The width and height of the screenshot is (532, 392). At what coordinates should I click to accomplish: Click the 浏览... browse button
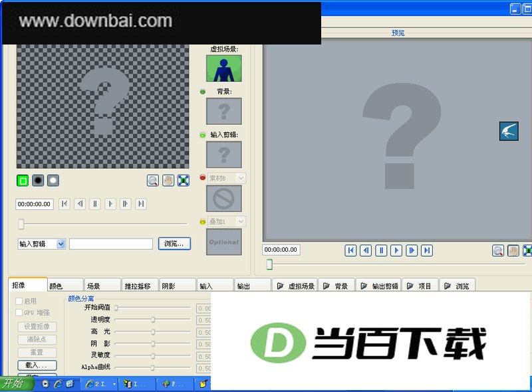(x=174, y=243)
